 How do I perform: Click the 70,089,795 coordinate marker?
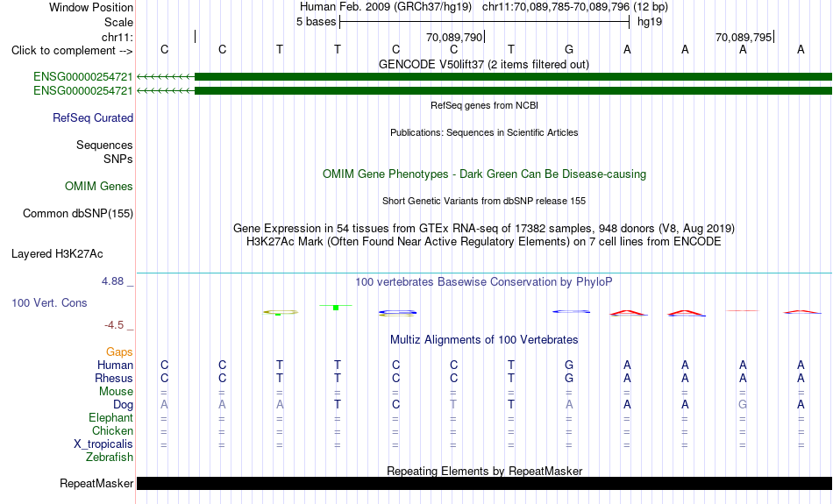pos(744,37)
